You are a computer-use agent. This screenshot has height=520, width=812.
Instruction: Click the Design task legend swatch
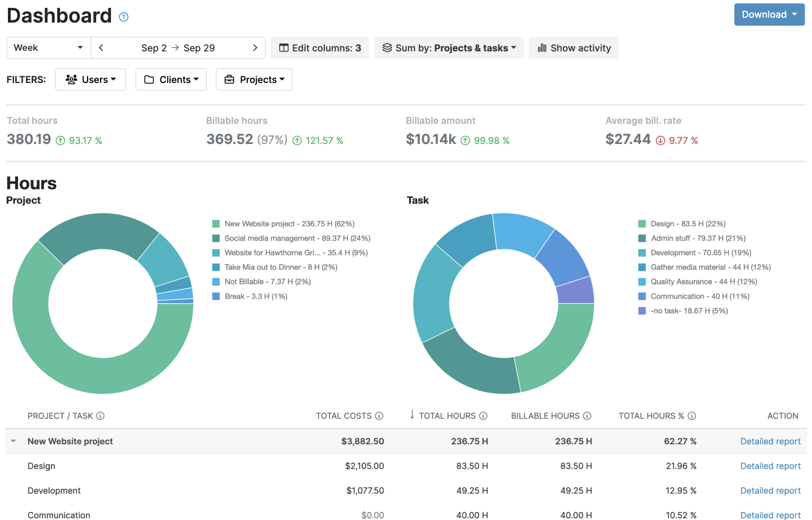point(642,224)
